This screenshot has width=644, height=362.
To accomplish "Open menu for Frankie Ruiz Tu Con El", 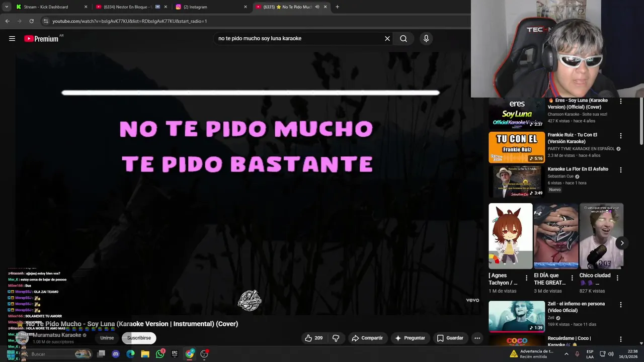I will tap(621, 136).
